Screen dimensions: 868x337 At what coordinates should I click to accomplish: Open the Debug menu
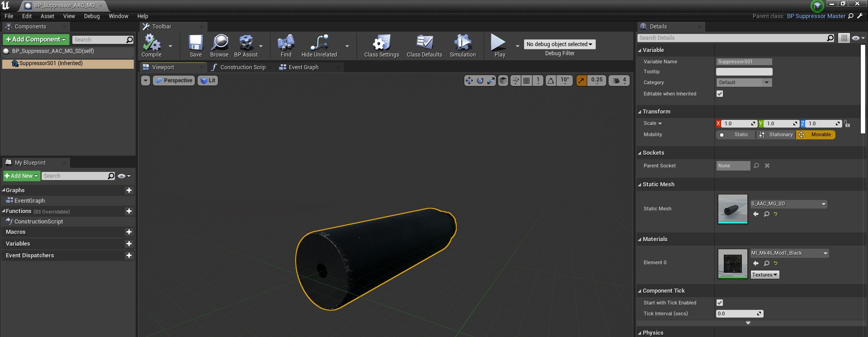[92, 16]
